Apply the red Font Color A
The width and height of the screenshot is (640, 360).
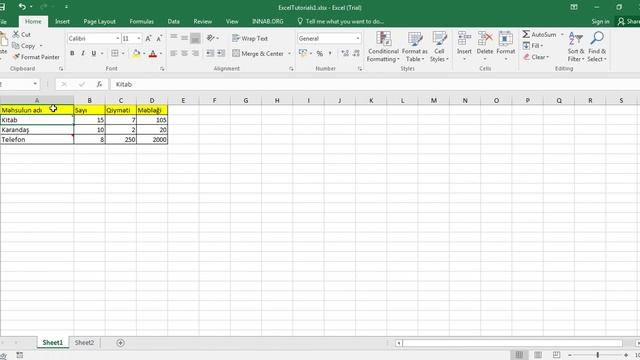coord(153,53)
